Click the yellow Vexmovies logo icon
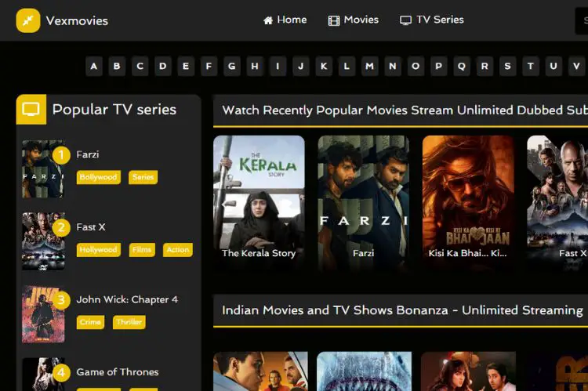Viewport: 588px width, 391px height. (28, 20)
